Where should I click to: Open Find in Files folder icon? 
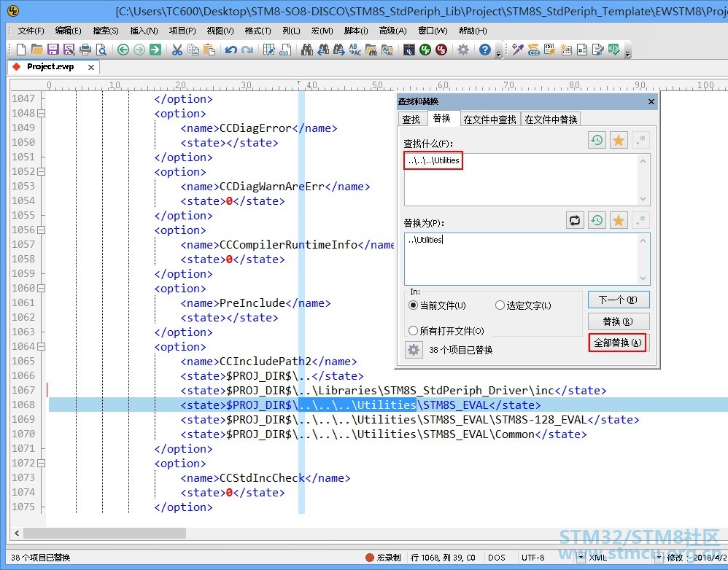coord(371,50)
